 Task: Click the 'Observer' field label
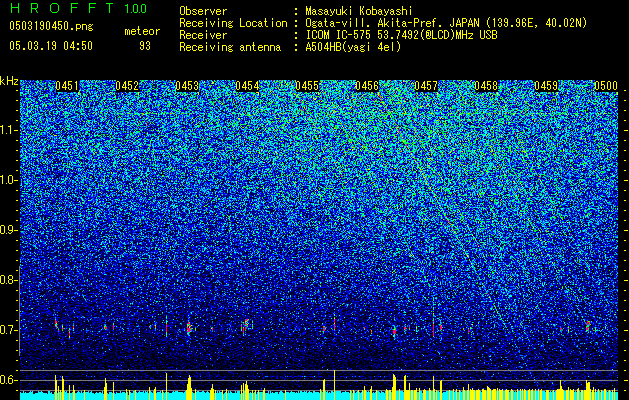203,11
